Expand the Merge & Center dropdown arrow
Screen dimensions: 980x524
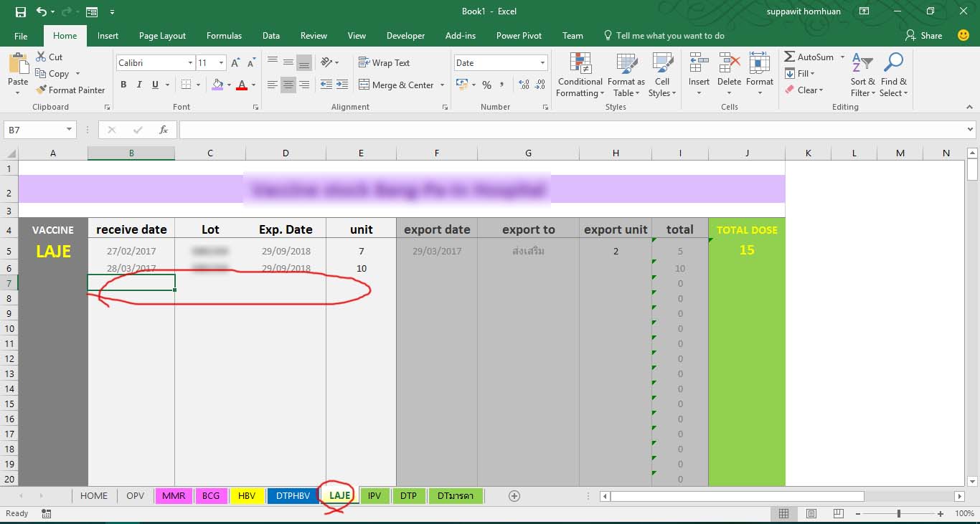pyautogui.click(x=443, y=85)
